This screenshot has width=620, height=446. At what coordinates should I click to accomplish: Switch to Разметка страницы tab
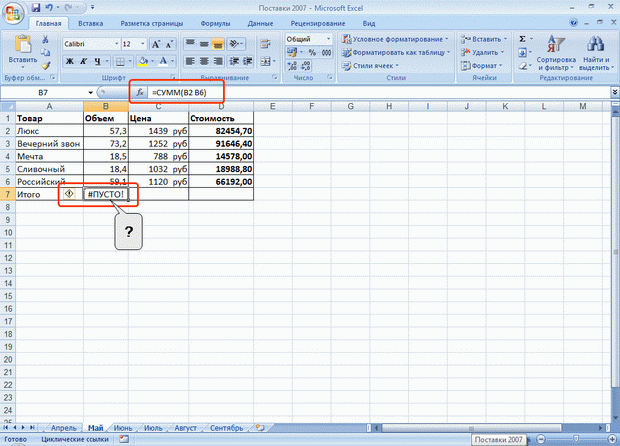tap(152, 23)
